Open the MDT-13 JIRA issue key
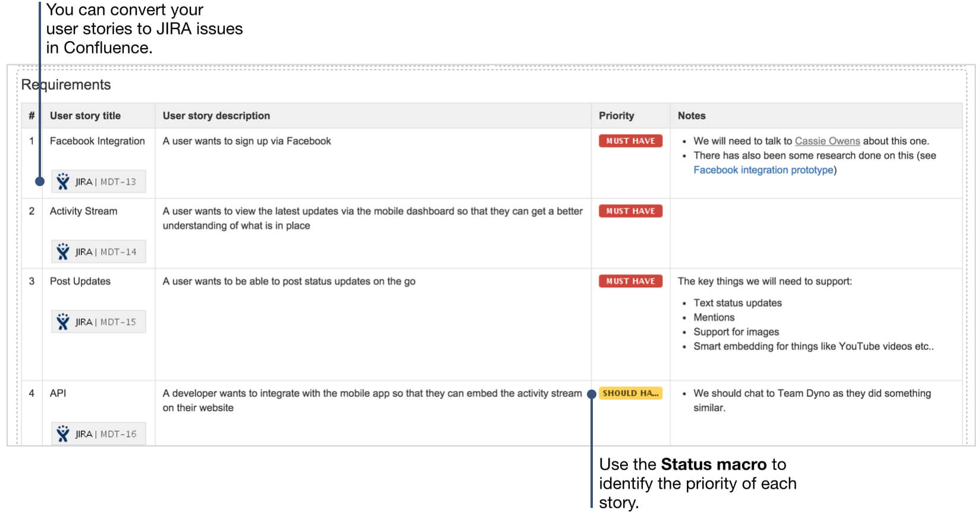The height and width of the screenshot is (515, 980). pyautogui.click(x=118, y=182)
